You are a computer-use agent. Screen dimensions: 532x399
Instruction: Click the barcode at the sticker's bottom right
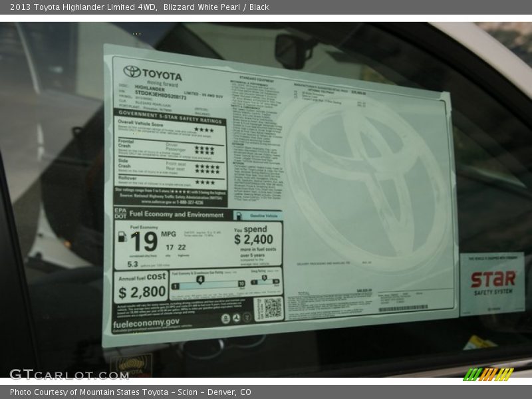tap(403, 309)
